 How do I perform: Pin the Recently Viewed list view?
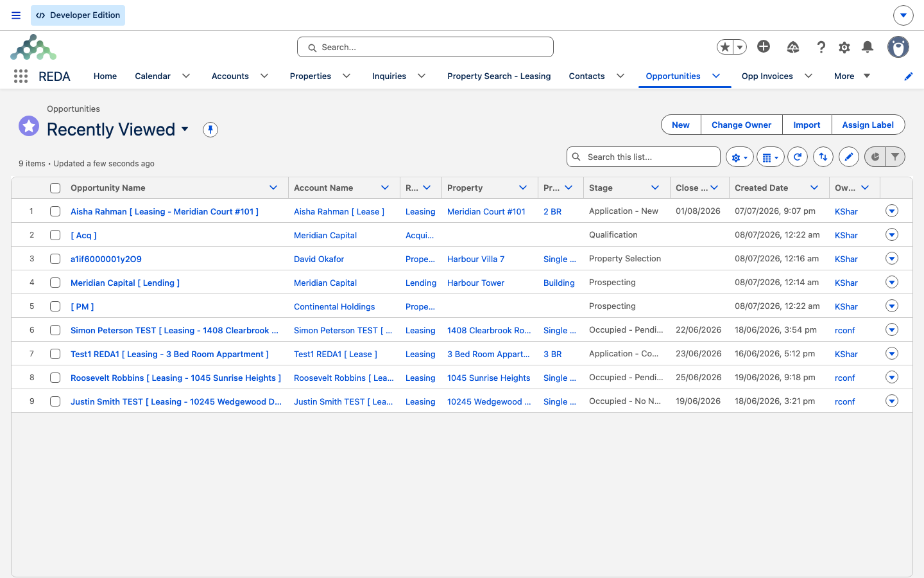click(x=210, y=130)
